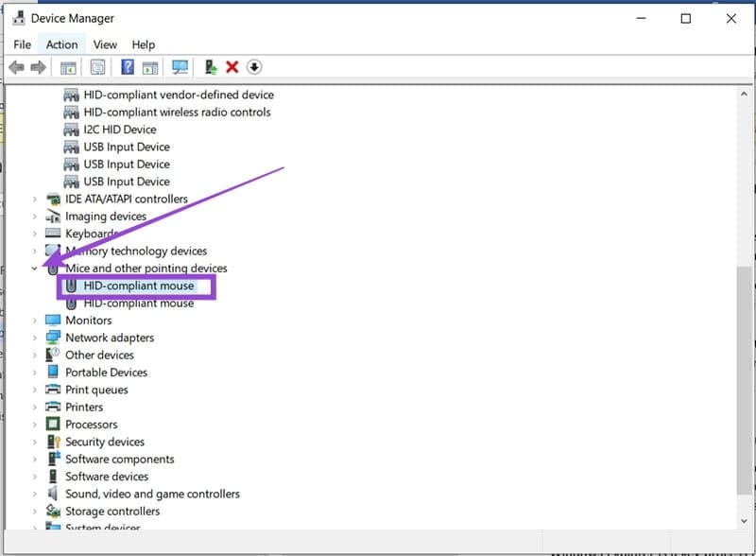Expand the Monitors category

(x=36, y=320)
